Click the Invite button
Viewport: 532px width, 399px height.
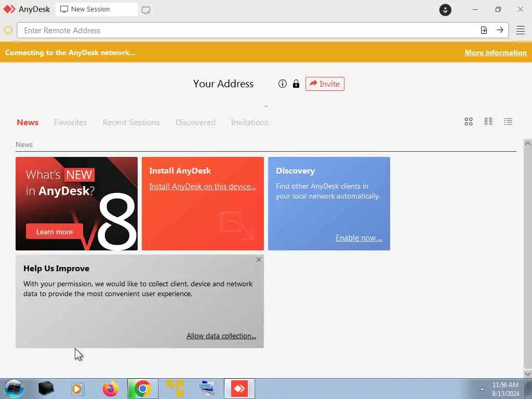coord(325,84)
